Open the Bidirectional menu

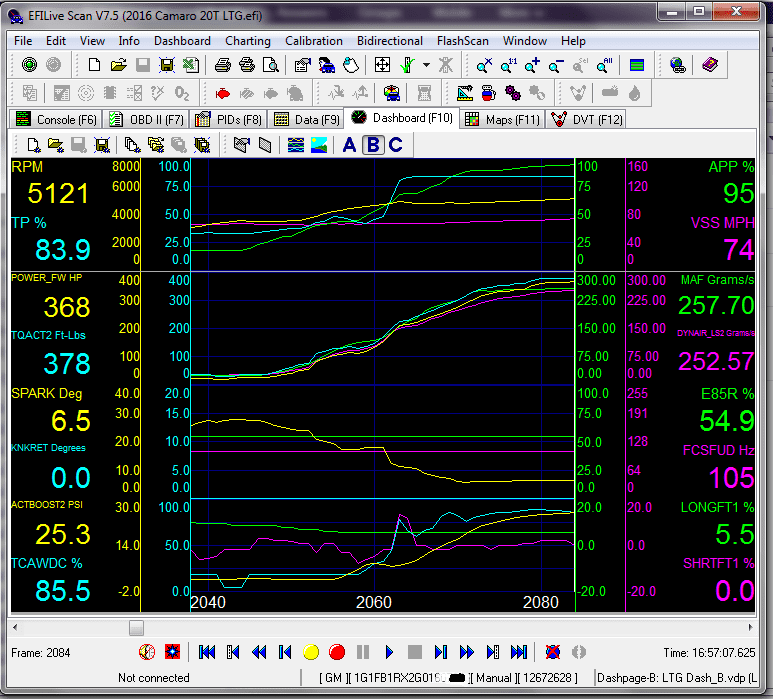[x=389, y=41]
